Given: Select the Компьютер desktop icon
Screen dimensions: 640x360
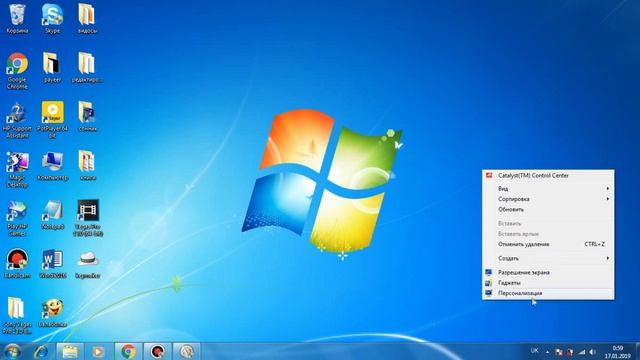Looking at the screenshot, I should pos(52,166).
